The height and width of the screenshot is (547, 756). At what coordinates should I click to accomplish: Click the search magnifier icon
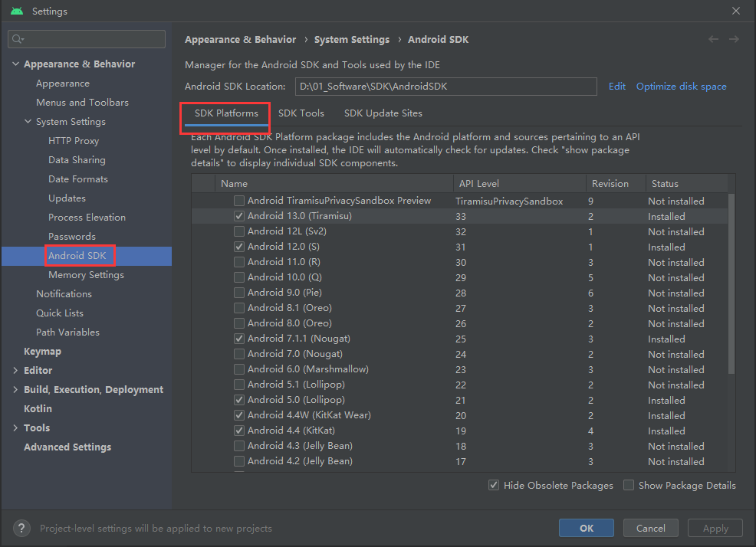tap(18, 39)
